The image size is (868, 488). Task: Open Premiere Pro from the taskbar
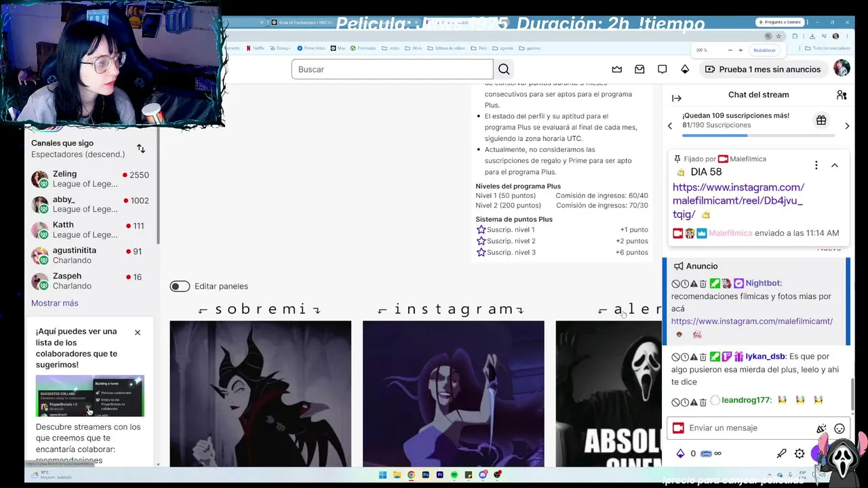click(439, 475)
